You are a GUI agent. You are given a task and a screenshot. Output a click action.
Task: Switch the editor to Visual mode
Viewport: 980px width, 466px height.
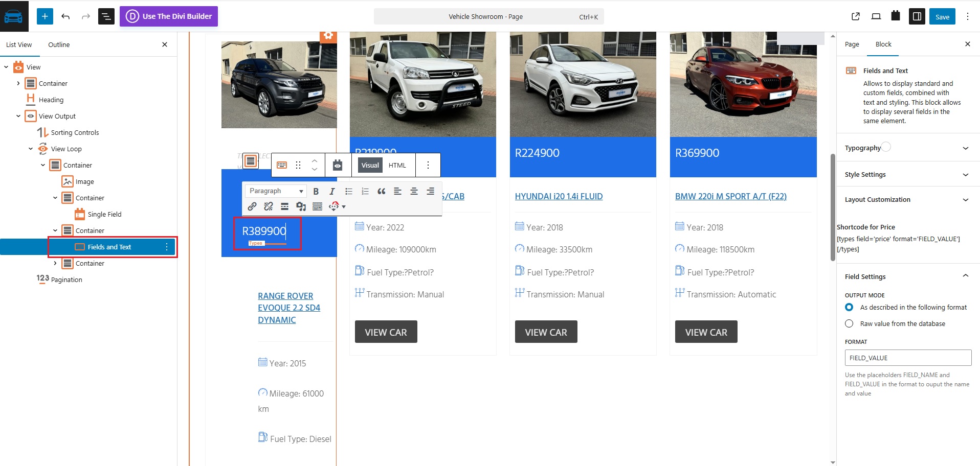tap(370, 165)
